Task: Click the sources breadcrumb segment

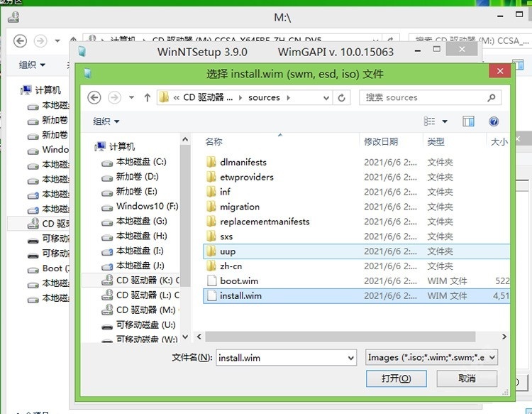Action: click(264, 98)
